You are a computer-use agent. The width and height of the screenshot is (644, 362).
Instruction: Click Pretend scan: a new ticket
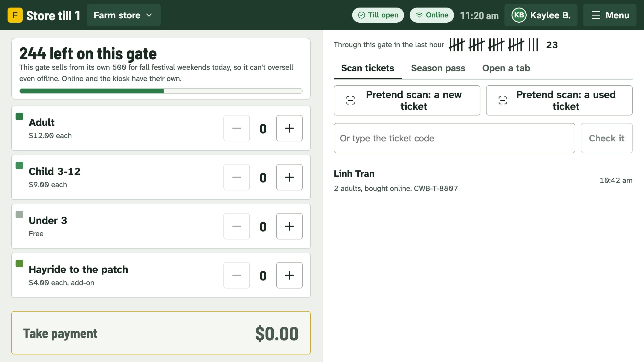click(x=407, y=100)
